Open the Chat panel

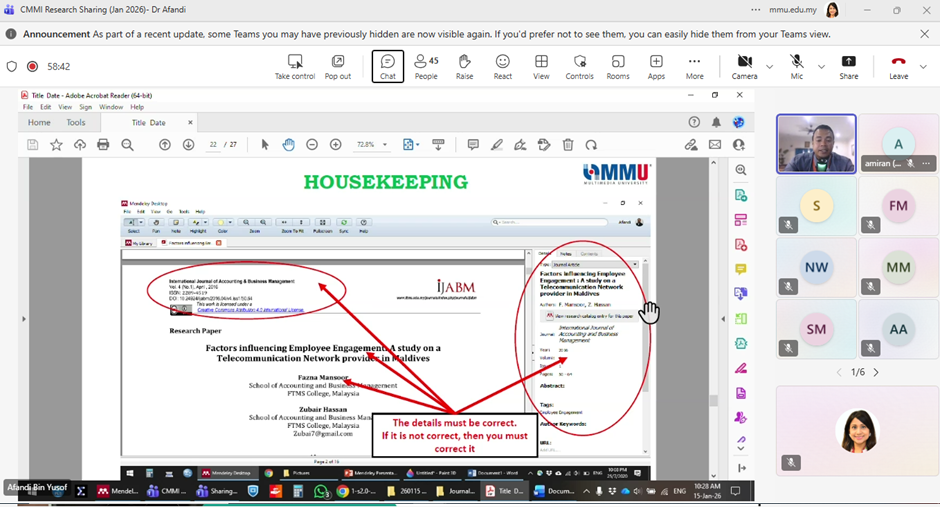click(x=387, y=66)
